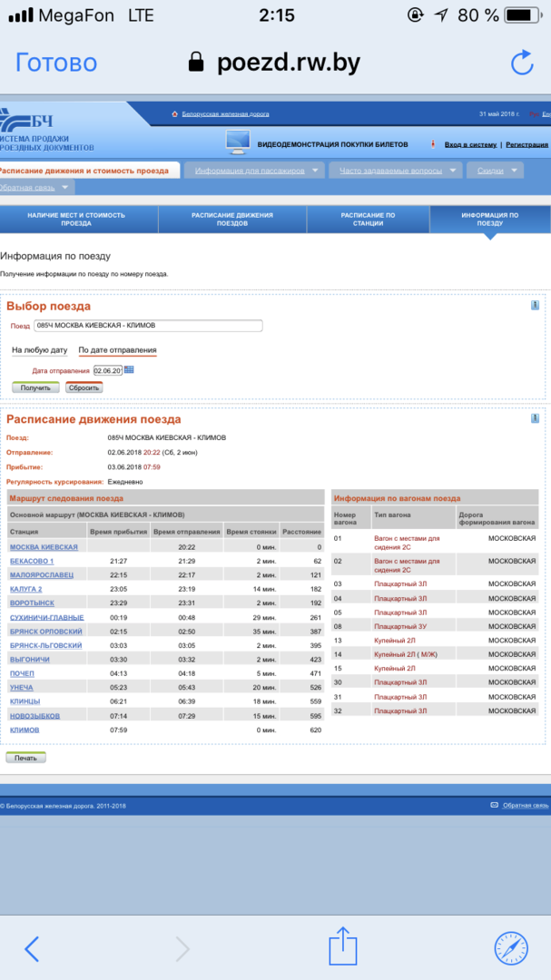Tap the Safari back arrow

[x=32, y=948]
